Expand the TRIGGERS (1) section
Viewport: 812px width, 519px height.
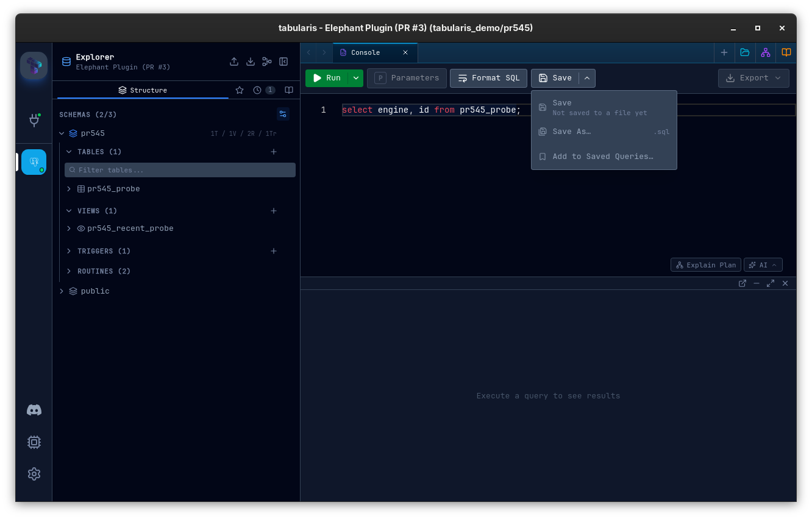(69, 251)
